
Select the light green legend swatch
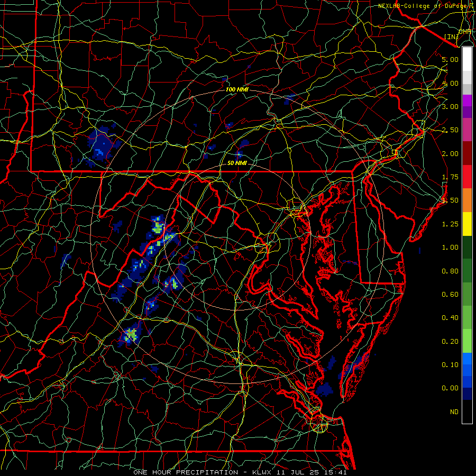(467, 342)
